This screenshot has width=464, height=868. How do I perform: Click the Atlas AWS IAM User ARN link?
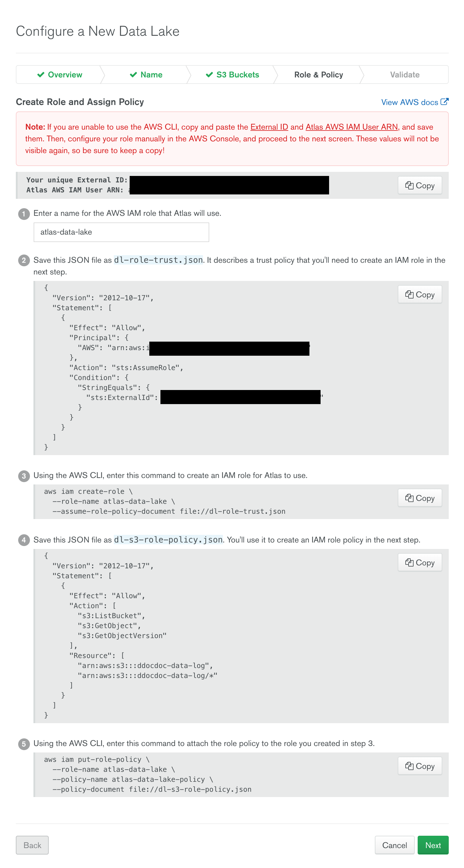(351, 127)
